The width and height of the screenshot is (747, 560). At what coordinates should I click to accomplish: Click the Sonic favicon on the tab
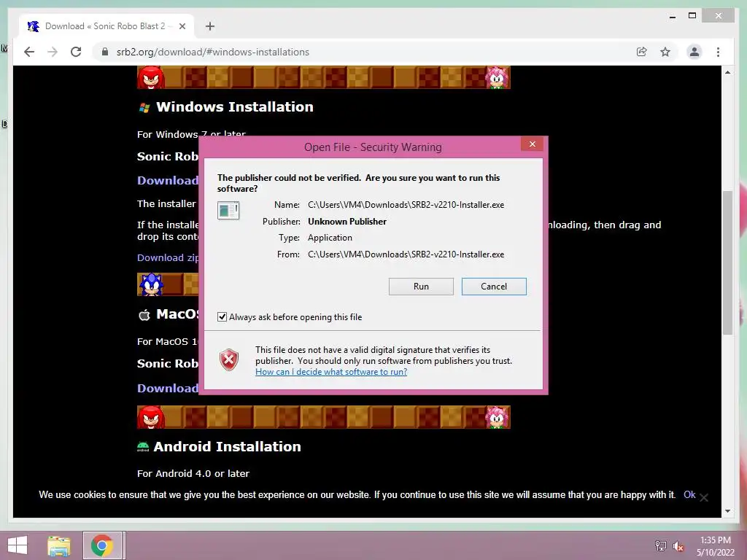pos(34,26)
